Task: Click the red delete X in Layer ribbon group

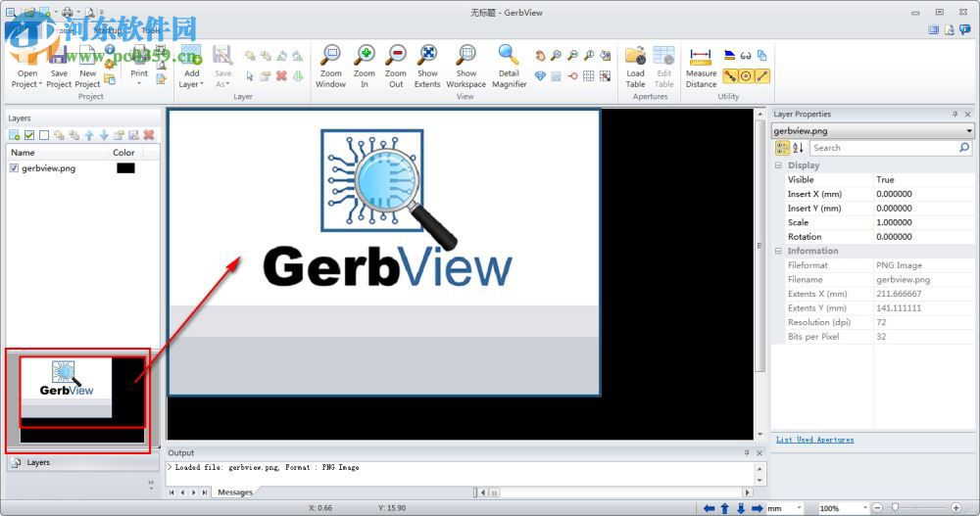Action: 281,76
